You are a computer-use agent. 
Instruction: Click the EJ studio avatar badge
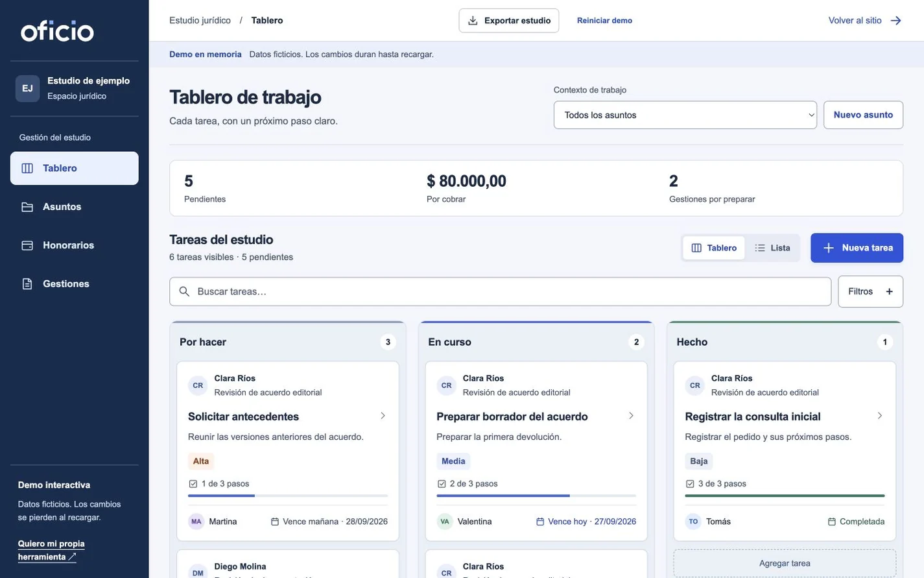(28, 88)
